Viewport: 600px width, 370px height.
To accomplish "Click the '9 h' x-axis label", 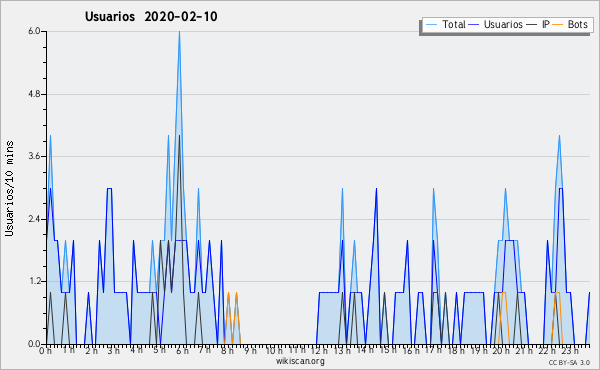I will coord(250,350).
